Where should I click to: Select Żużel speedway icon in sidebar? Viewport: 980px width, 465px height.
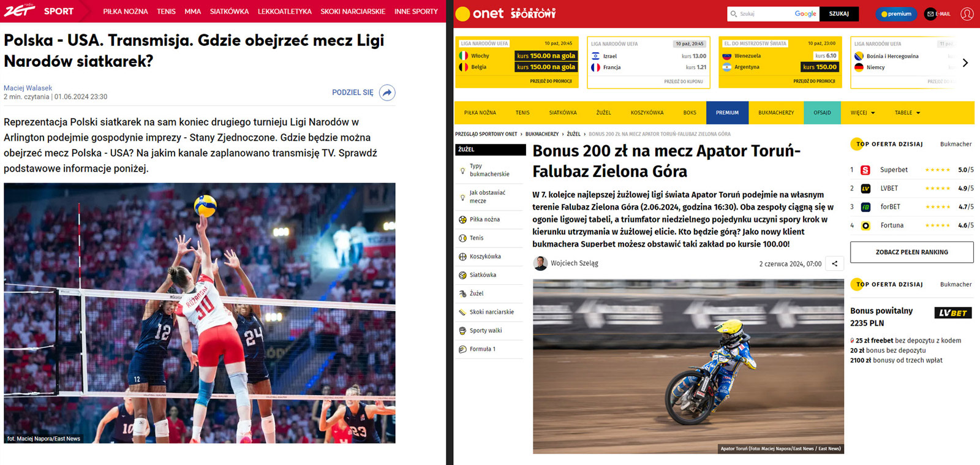click(462, 293)
